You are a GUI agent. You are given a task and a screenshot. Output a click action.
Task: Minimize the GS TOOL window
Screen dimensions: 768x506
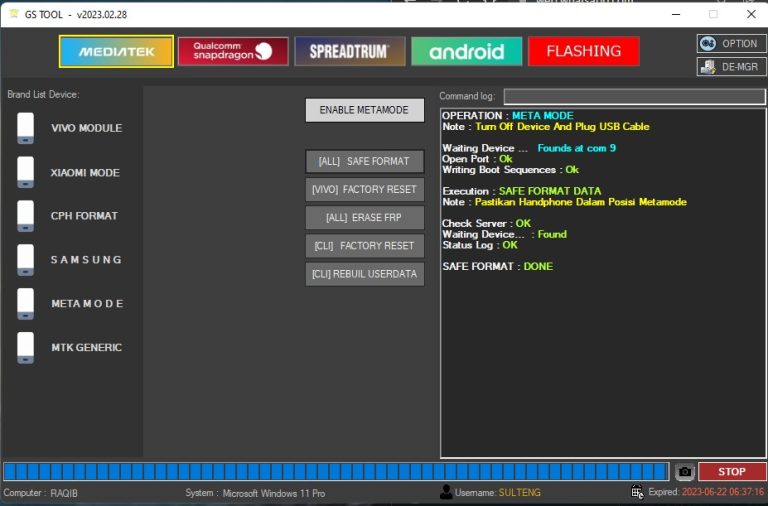point(676,14)
